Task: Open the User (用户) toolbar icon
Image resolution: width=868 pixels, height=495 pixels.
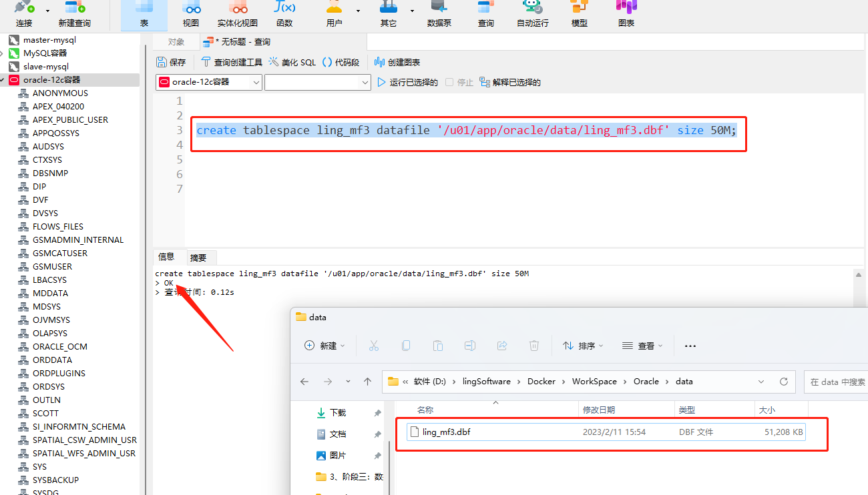Action: [334, 13]
